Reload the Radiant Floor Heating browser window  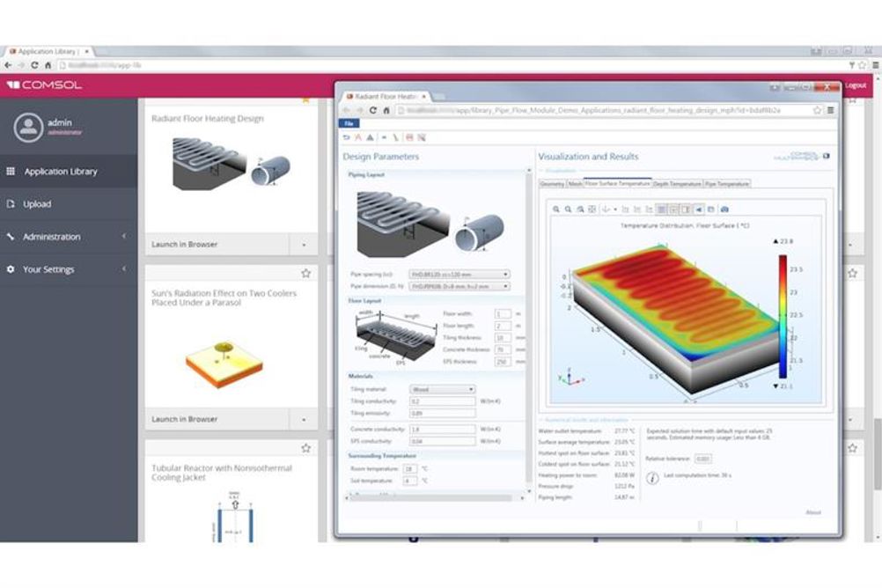point(372,110)
